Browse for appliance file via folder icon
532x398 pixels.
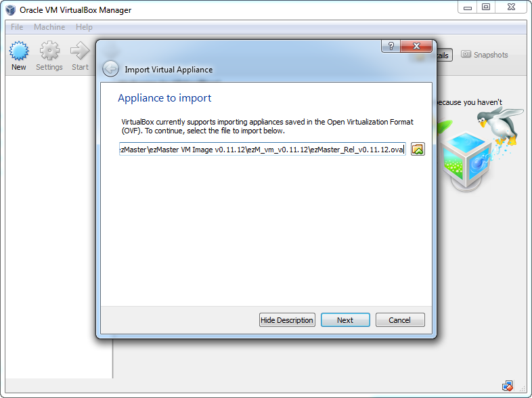coord(418,150)
